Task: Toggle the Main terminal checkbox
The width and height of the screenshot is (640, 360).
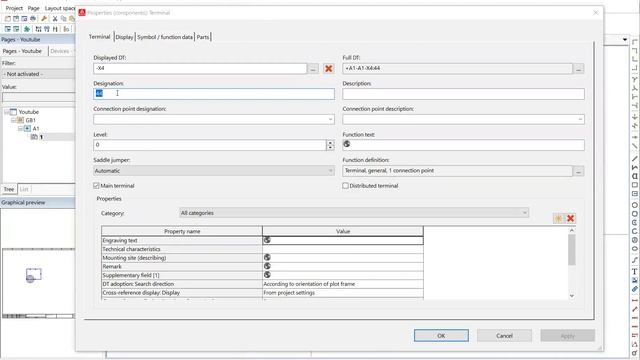Action: [96, 186]
